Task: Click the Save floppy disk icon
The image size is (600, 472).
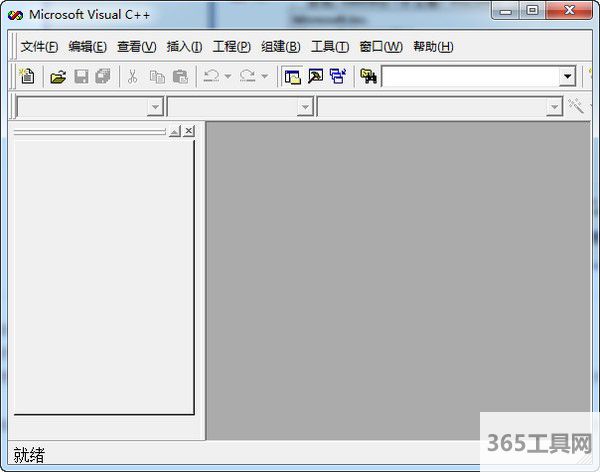Action: point(81,77)
